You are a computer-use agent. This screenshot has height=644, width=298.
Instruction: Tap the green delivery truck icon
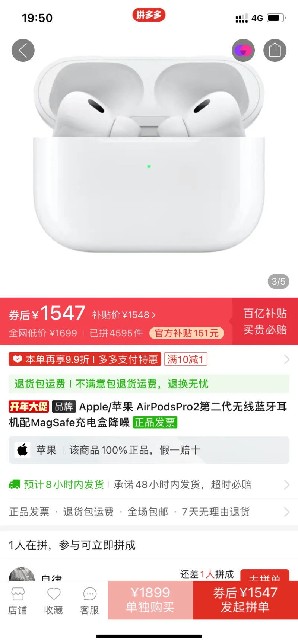coord(15,484)
